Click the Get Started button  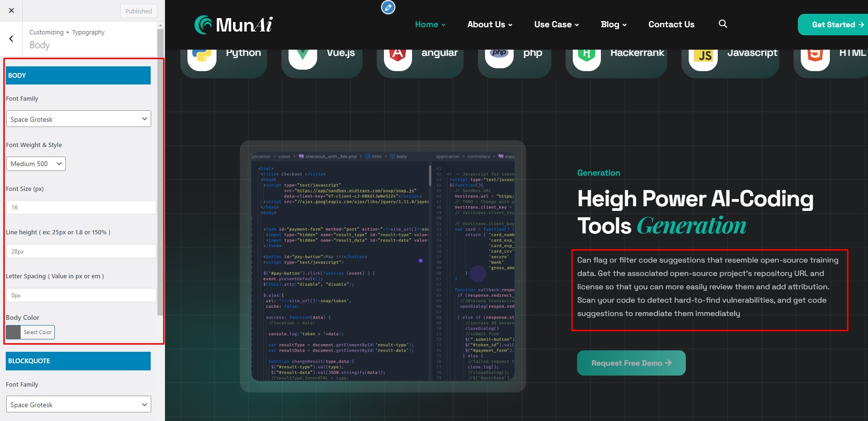pyautogui.click(x=833, y=24)
